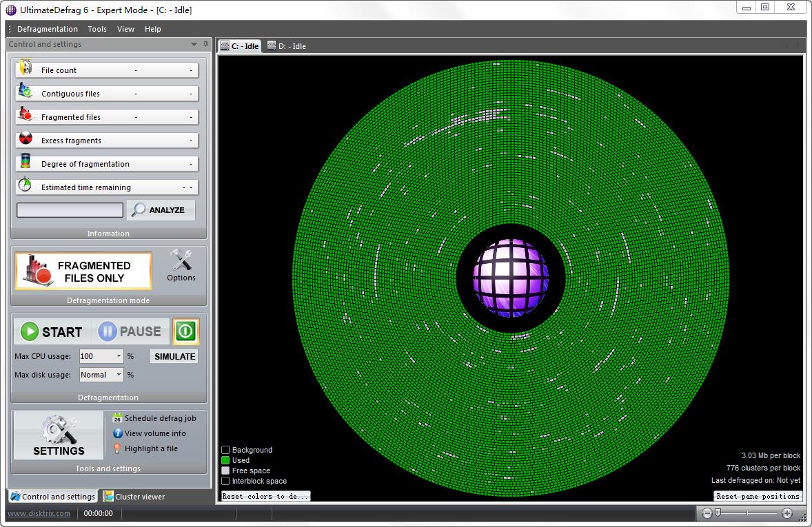Image resolution: width=812 pixels, height=527 pixels.
Task: Click the Background legend color swatch
Action: (x=225, y=450)
